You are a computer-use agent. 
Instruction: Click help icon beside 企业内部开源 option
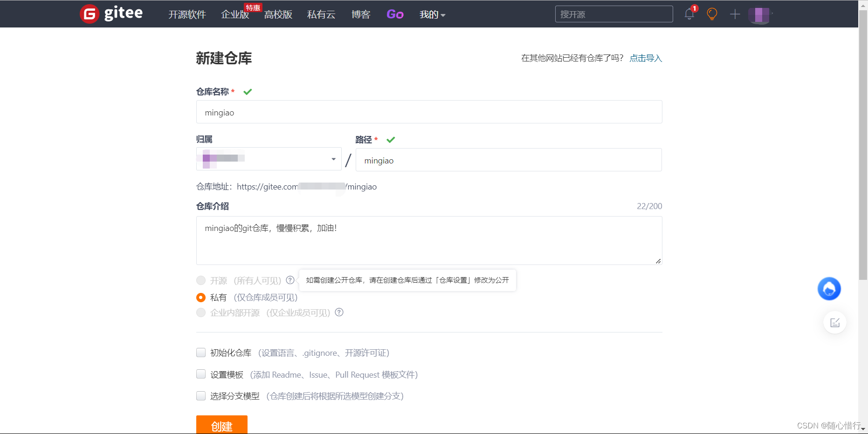(339, 312)
